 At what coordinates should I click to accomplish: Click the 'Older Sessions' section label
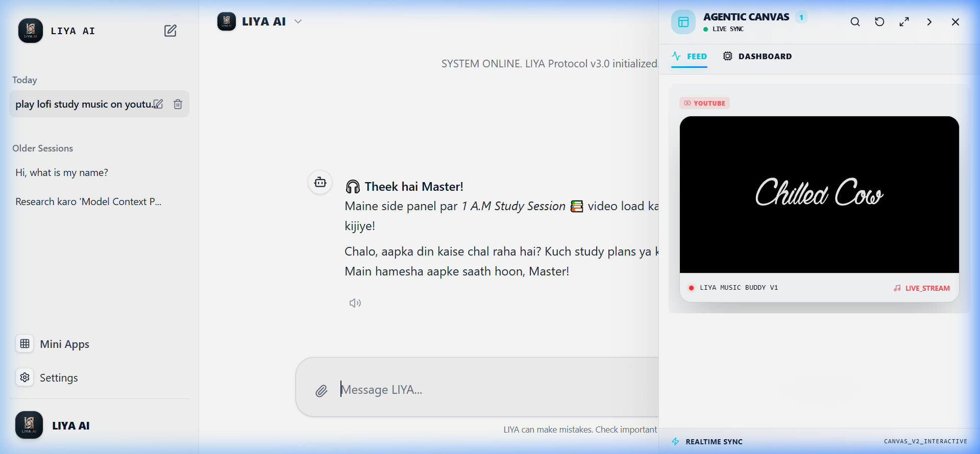(x=43, y=148)
